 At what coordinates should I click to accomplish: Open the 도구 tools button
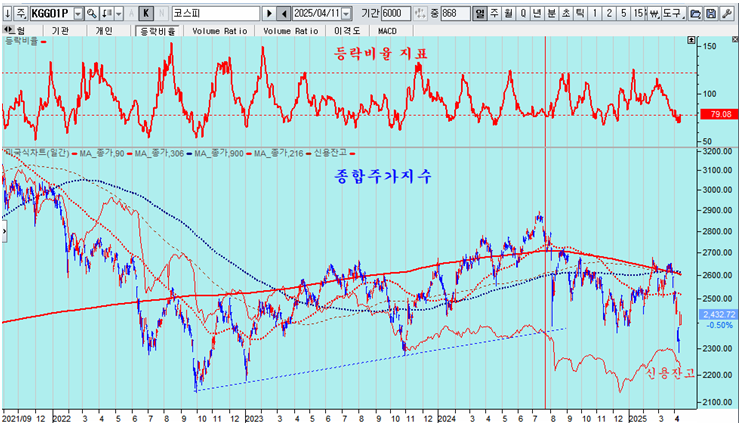tap(672, 14)
